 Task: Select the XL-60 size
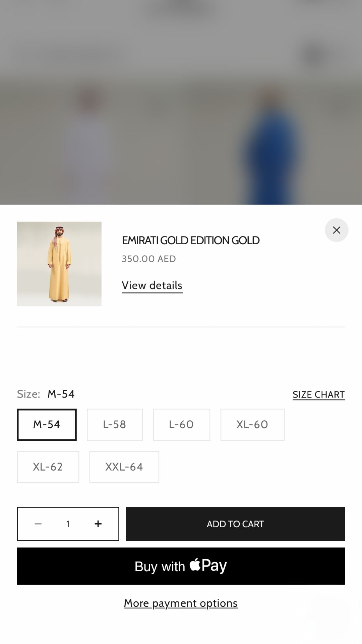pos(252,424)
